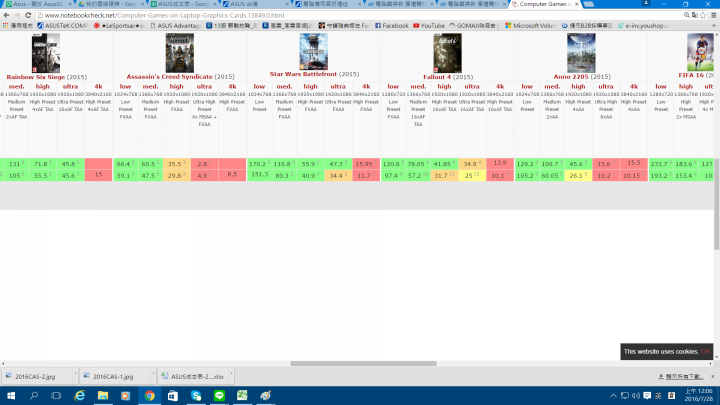Go back with the browser Back arrow
This screenshot has width=720, height=405.
pyautogui.click(x=6, y=15)
